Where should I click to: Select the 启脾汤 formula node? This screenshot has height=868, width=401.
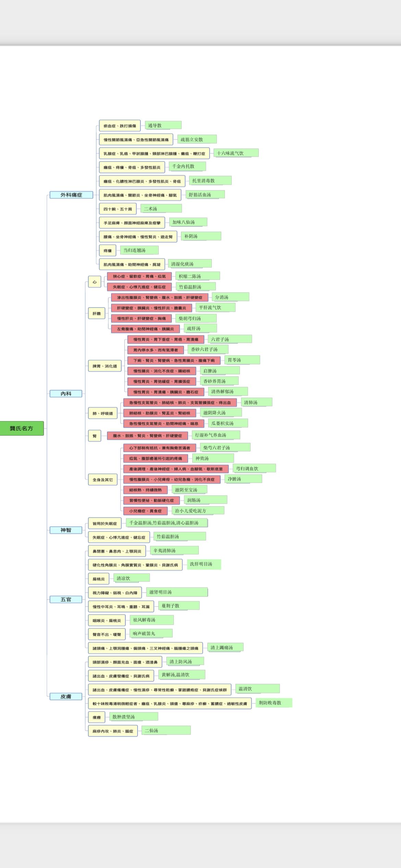(220, 371)
